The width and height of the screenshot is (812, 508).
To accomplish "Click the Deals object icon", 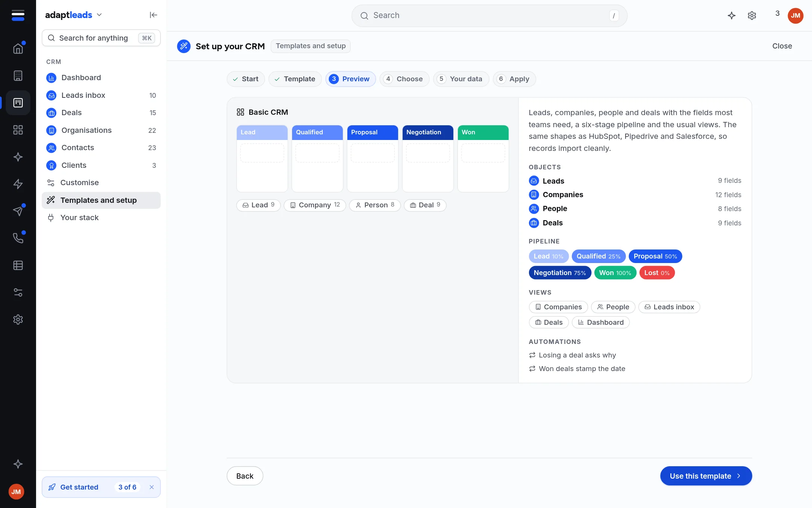I will (x=534, y=223).
